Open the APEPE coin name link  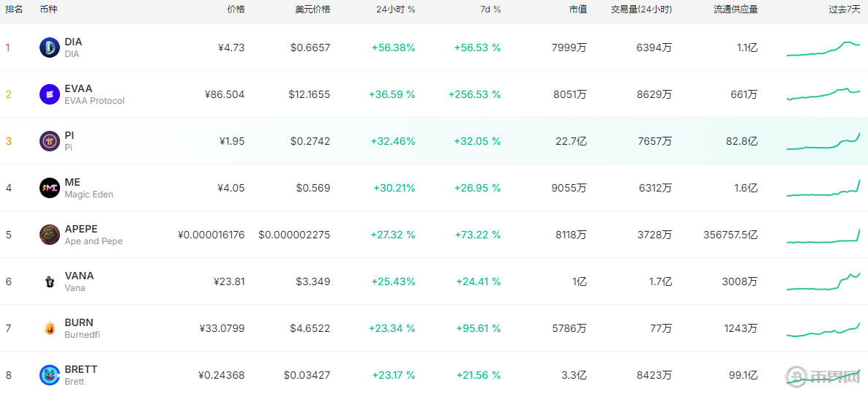point(81,229)
